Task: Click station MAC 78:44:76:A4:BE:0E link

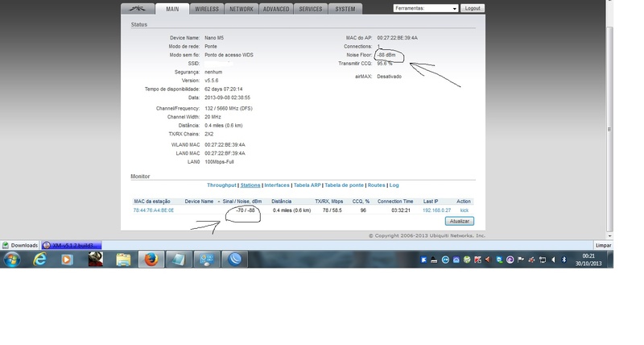Action: tap(153, 210)
